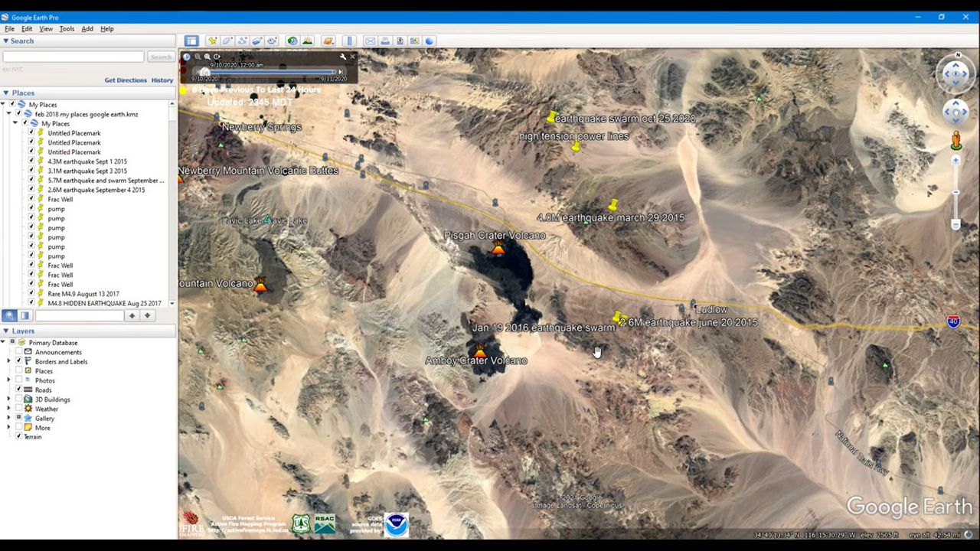This screenshot has height=551, width=980.
Task: Open the Tools menu
Action: tap(67, 28)
